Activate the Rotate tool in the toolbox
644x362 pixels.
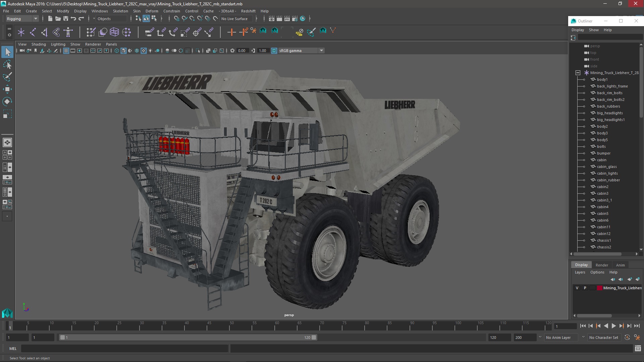click(7, 102)
